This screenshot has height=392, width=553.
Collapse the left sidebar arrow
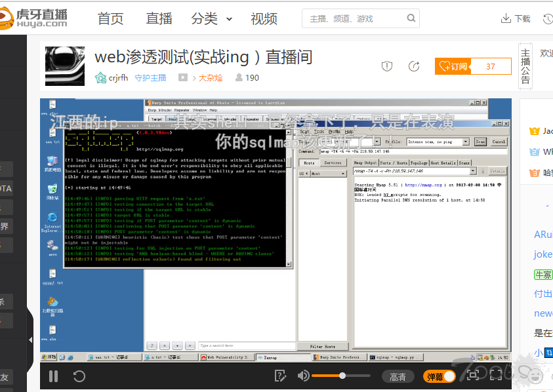[30, 340]
